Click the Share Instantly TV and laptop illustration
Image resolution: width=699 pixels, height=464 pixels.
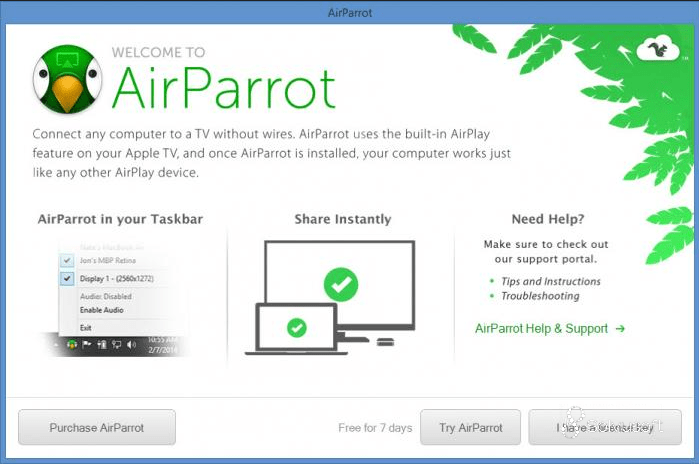(330, 298)
